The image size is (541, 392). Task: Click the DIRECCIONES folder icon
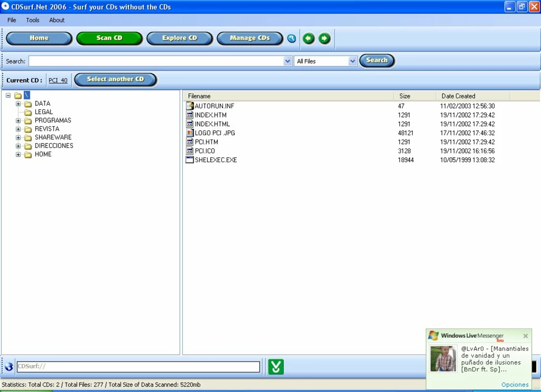[x=28, y=146]
